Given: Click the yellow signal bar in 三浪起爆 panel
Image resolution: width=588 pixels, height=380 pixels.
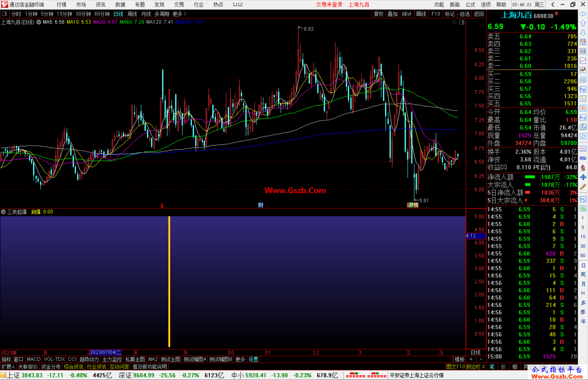Looking at the screenshot, I should tap(169, 281).
